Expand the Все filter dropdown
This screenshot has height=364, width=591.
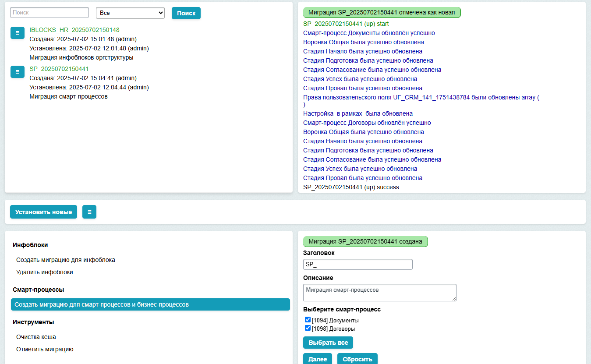pyautogui.click(x=130, y=13)
